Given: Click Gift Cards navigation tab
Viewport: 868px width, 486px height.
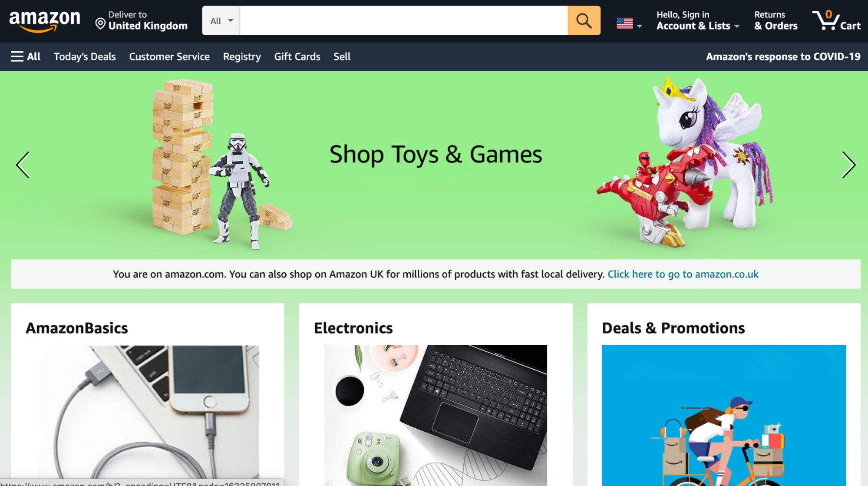Looking at the screenshot, I should coord(297,56).
